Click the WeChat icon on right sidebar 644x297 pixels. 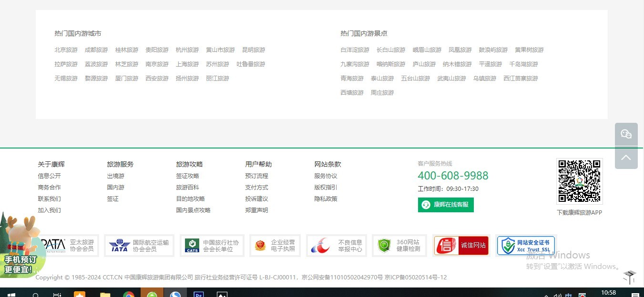point(626,134)
